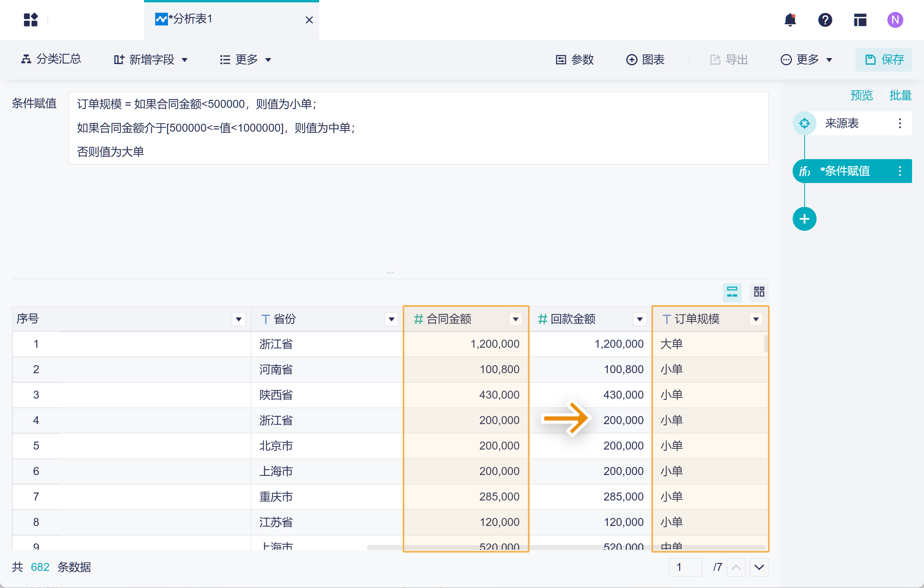Viewport: 924px width, 588px height.
Task: Click the purple N user avatar
Action: pyautogui.click(x=895, y=20)
